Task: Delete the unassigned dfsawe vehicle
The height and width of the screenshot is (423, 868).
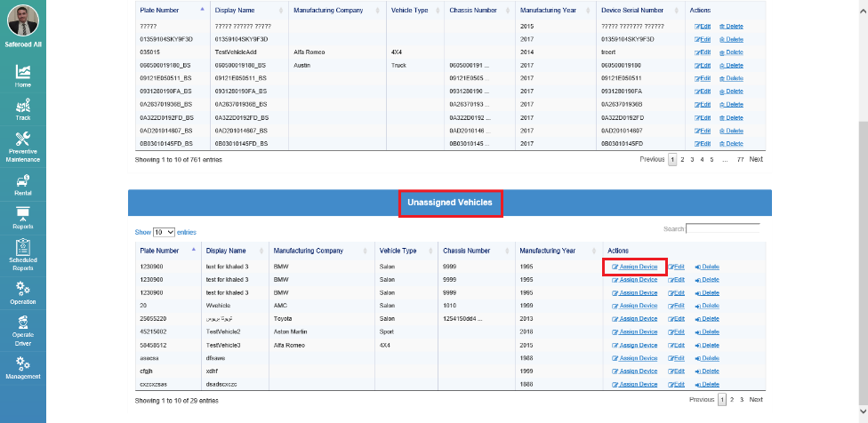Action: [x=707, y=358]
